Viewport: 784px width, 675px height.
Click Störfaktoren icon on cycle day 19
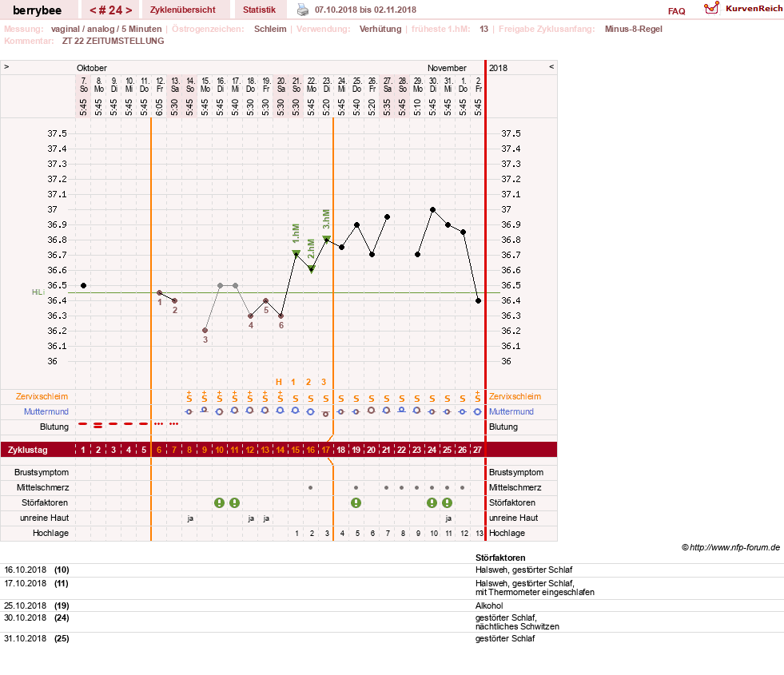(x=356, y=502)
